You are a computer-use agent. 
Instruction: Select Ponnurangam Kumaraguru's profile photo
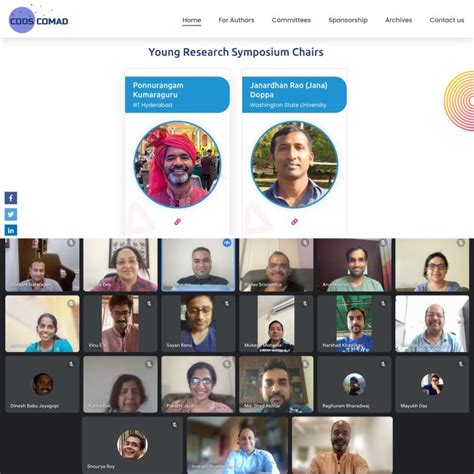click(177, 164)
